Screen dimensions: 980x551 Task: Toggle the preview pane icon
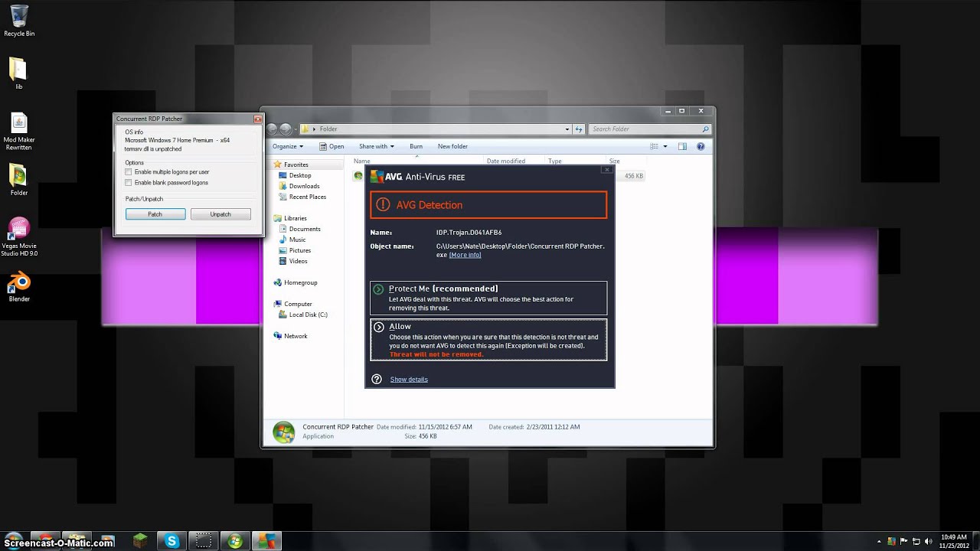pos(682,146)
